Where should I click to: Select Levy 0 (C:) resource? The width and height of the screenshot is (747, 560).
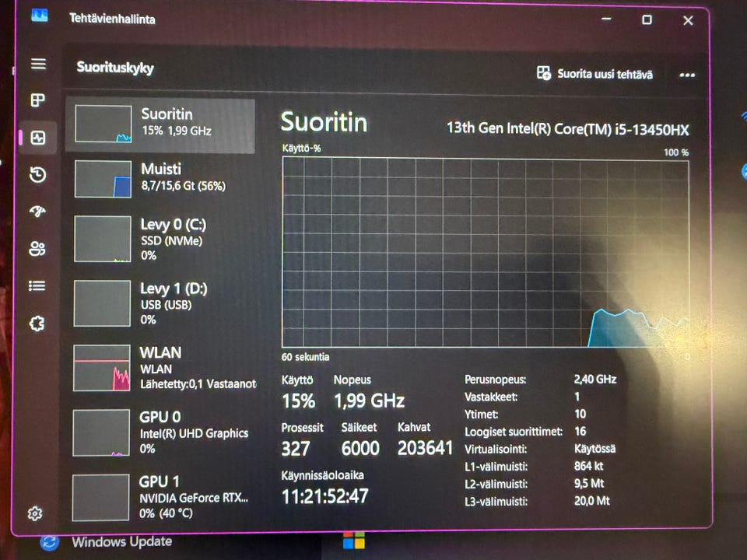pos(160,239)
